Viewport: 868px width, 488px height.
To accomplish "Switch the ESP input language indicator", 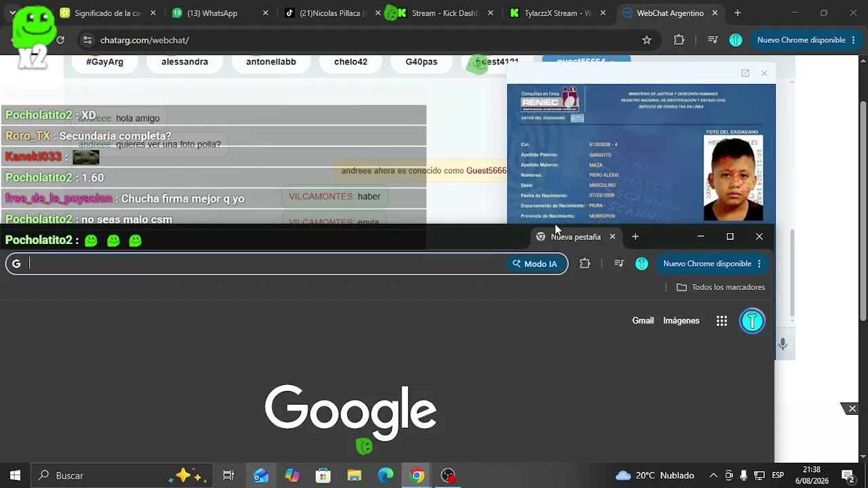I will (778, 475).
